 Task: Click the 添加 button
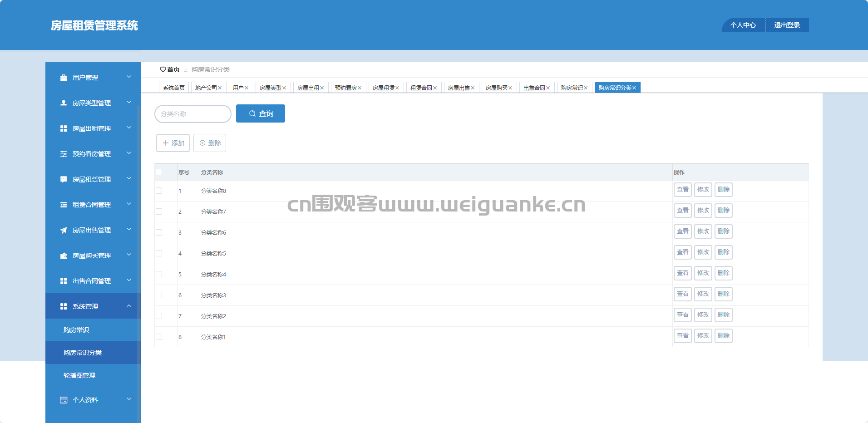tap(173, 143)
